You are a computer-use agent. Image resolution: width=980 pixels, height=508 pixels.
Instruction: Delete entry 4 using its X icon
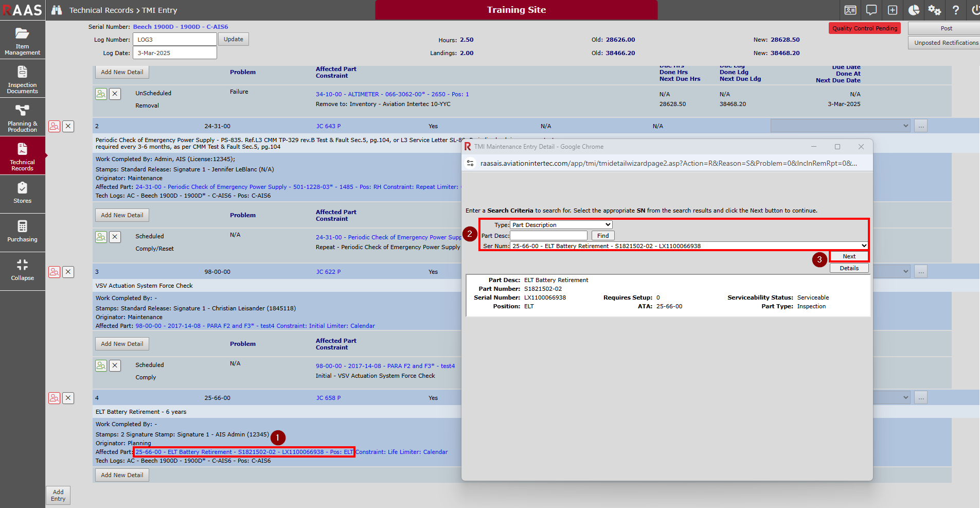(x=68, y=398)
